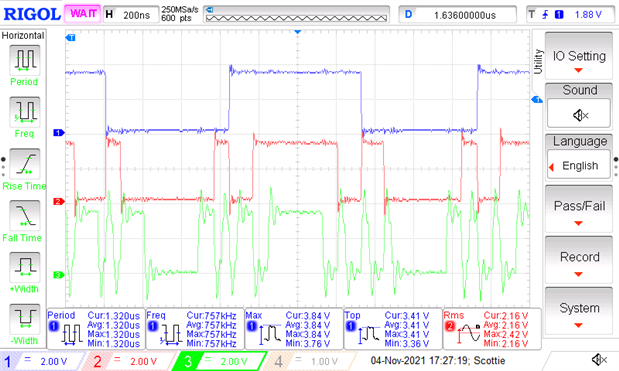
Task: Open the Record submenu
Action: (579, 260)
